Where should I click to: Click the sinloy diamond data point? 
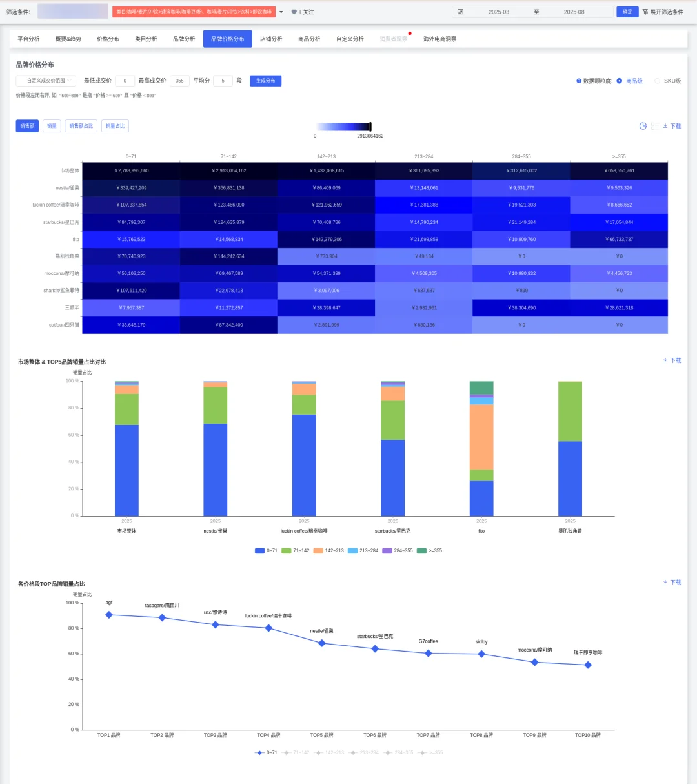[x=481, y=654]
